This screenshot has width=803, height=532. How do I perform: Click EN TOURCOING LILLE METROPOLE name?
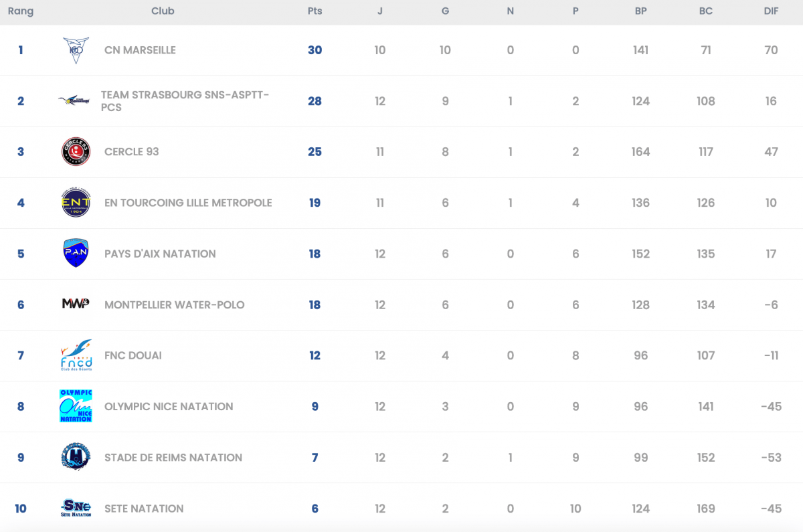tap(188, 203)
